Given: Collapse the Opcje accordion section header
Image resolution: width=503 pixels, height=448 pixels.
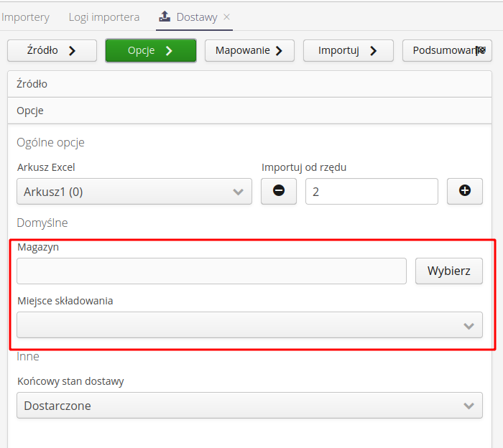Looking at the screenshot, I should tap(251, 111).
